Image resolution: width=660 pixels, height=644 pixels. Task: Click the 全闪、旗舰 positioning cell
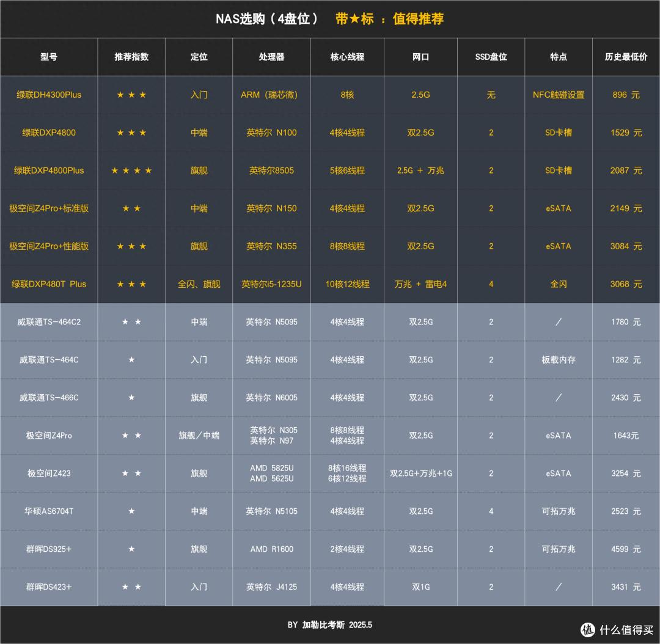point(199,284)
